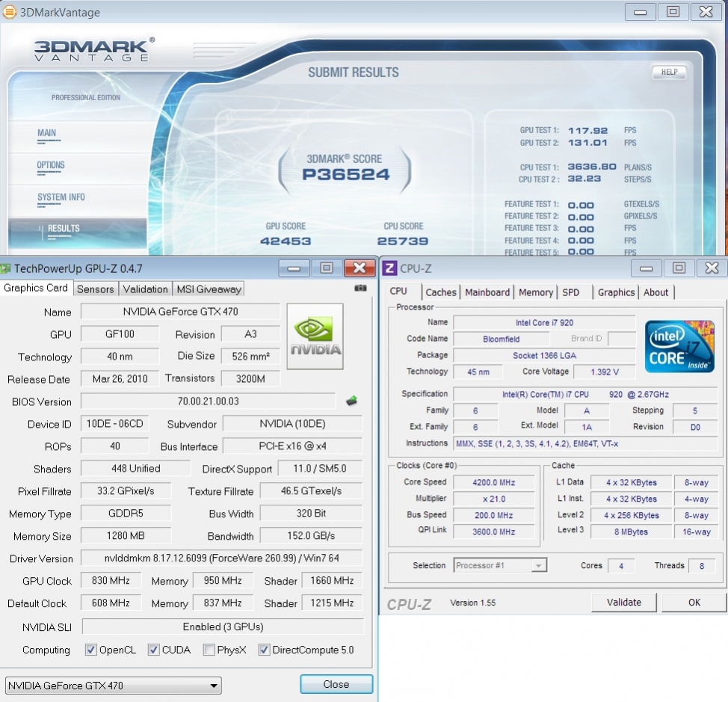
Task: Close the 3DMarkVantage window
Action: tap(706, 12)
